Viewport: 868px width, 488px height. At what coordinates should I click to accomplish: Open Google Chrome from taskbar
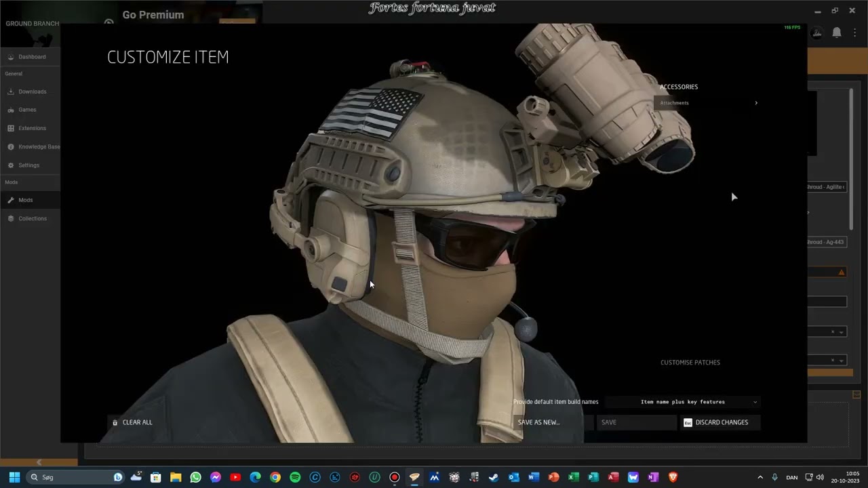pyautogui.click(x=275, y=477)
